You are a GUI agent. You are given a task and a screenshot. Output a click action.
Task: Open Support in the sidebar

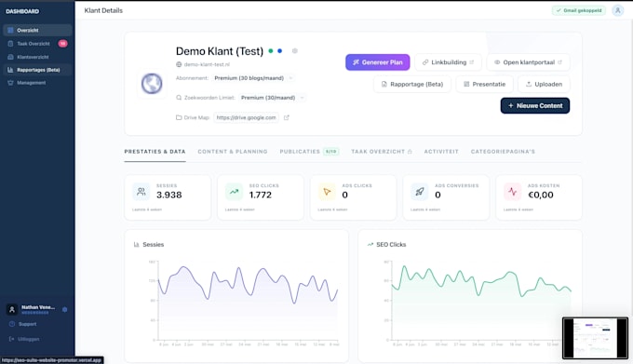(27, 324)
